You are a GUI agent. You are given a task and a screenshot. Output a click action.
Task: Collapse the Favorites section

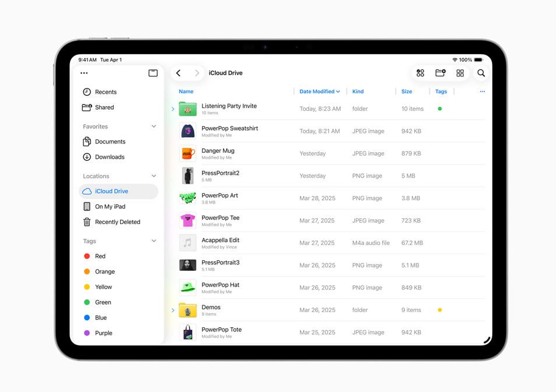[153, 127]
